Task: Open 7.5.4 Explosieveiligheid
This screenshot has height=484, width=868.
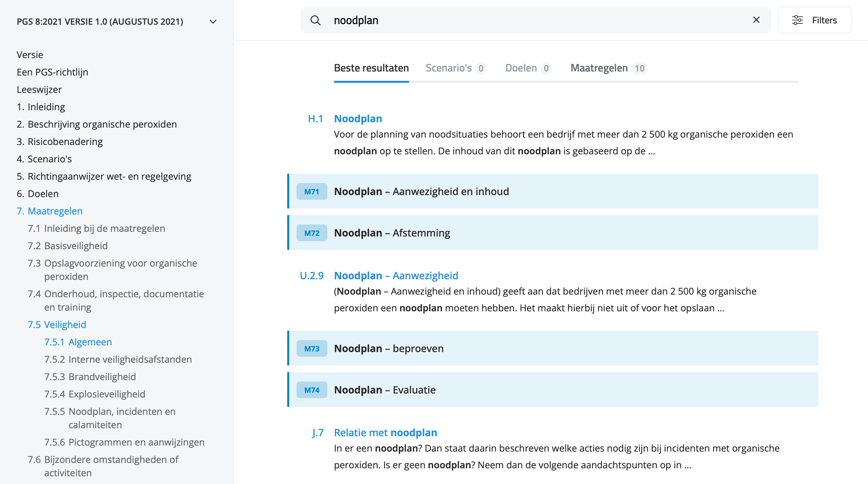Action: (x=95, y=394)
